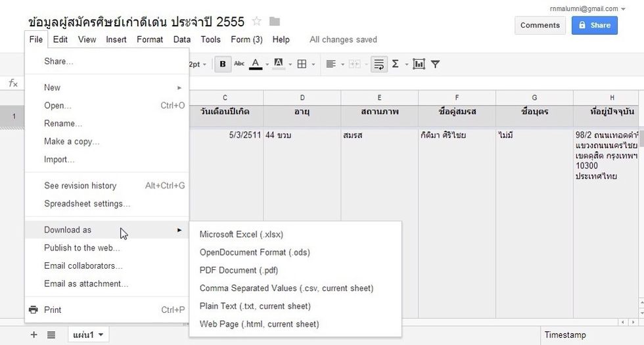Open the Comments button
644x345 pixels.
pos(540,25)
